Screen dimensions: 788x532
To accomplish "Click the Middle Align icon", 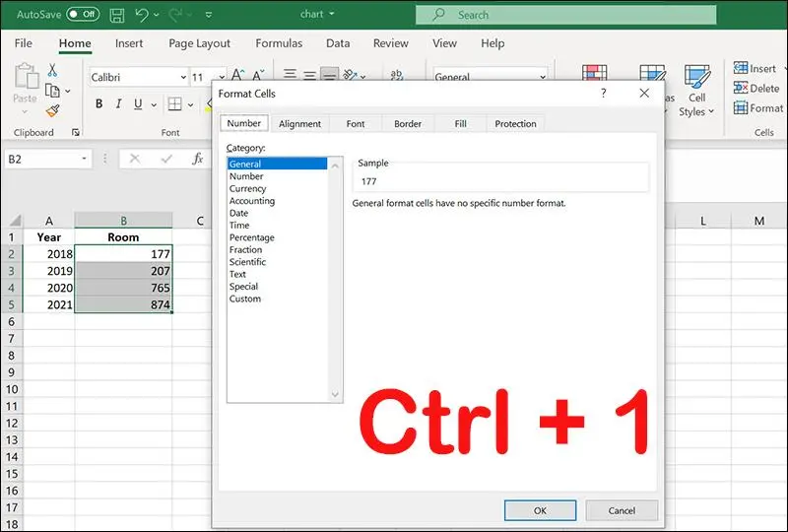I will click(x=309, y=75).
